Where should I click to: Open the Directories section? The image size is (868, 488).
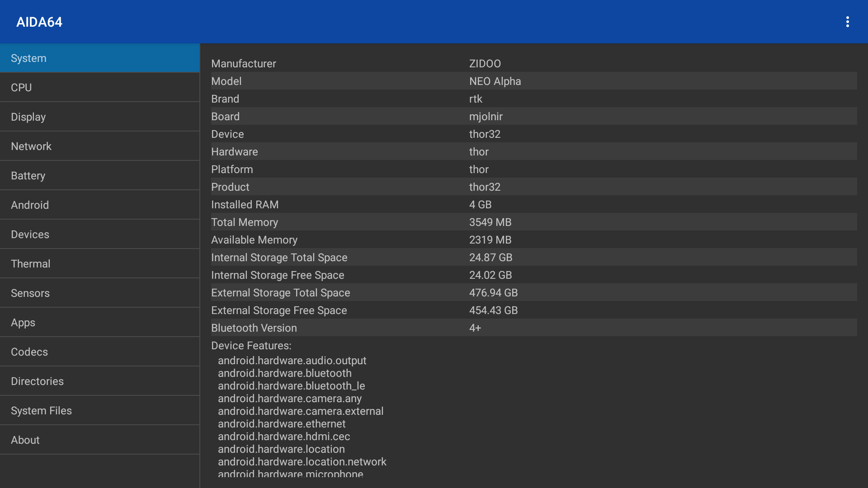[x=99, y=381]
